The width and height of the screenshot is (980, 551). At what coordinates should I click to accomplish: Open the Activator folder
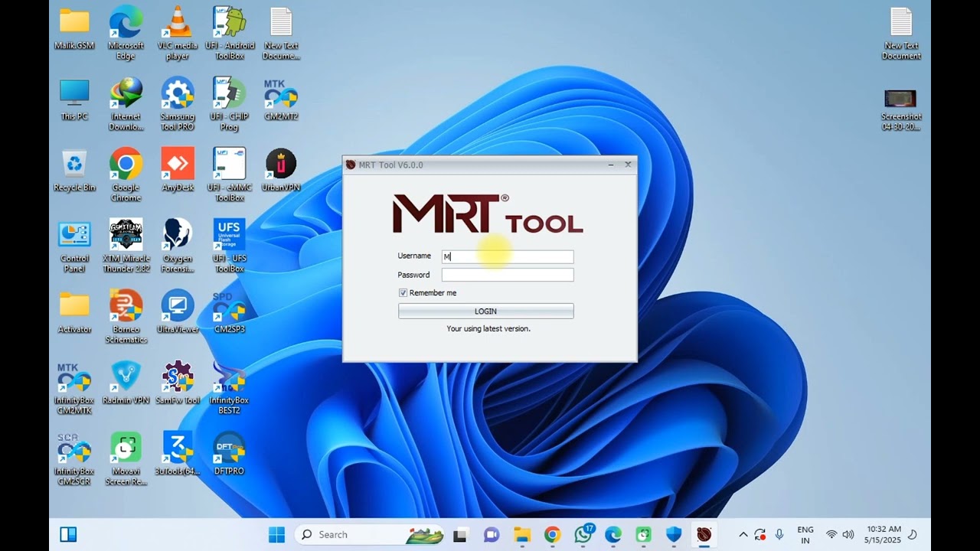tap(74, 312)
